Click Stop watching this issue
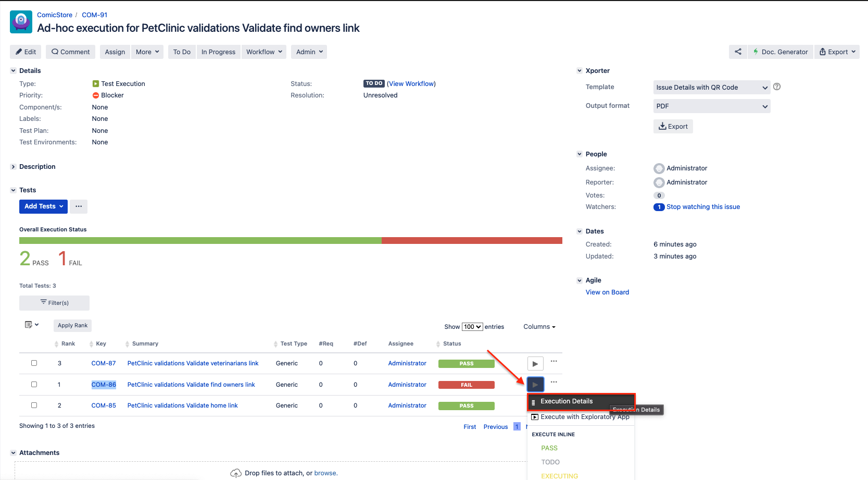Screen dimensions: 868x480 pos(703,207)
